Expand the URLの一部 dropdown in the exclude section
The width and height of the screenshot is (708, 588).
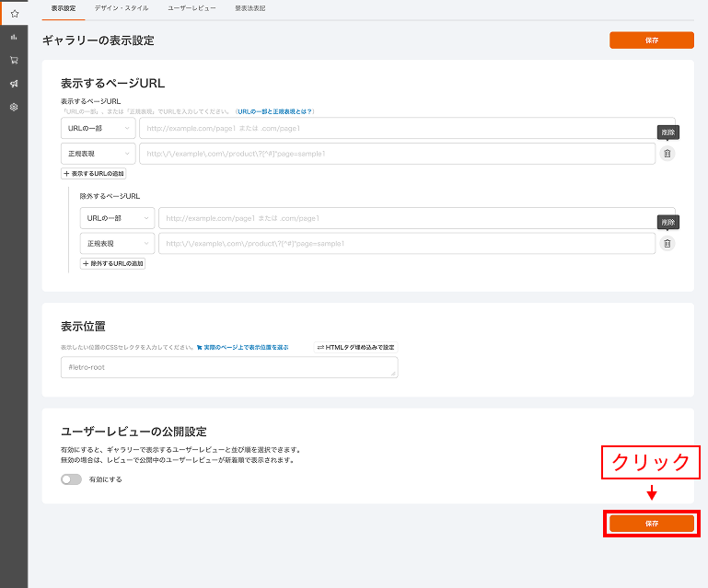click(x=117, y=218)
